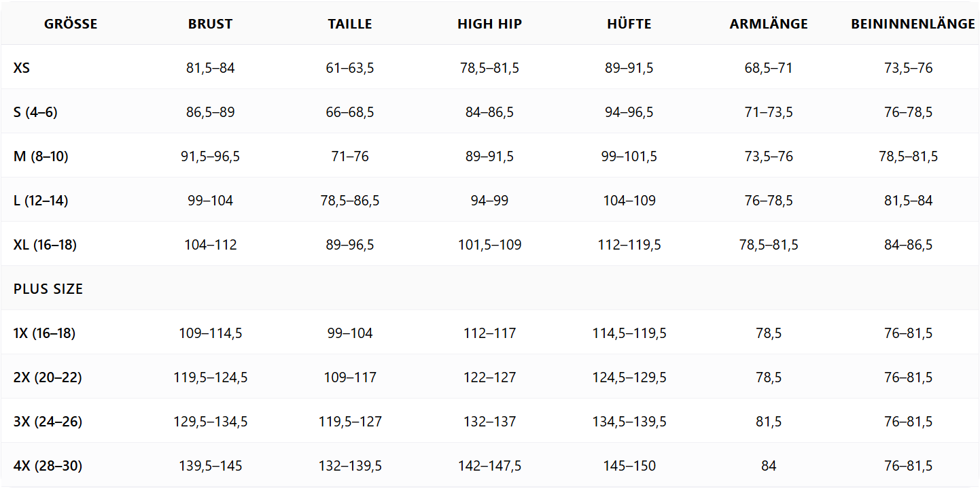Click the 4X (28–30) size label

coord(48,466)
